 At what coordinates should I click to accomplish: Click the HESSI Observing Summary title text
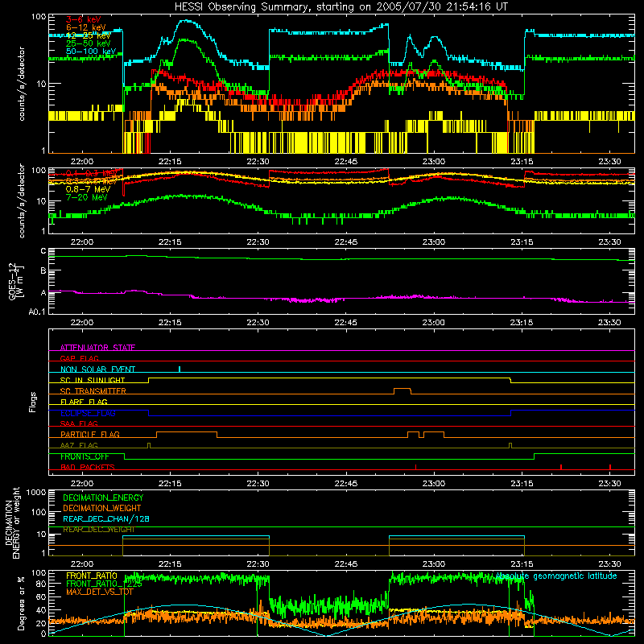(x=341, y=7)
